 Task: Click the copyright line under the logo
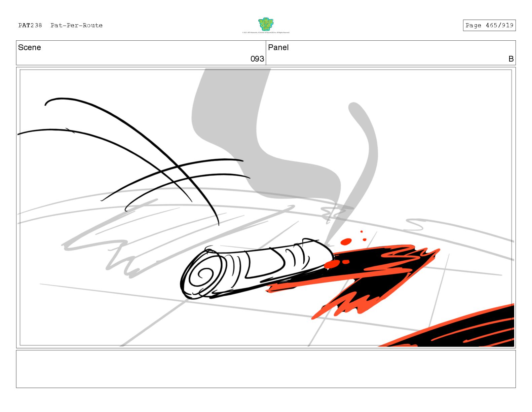(x=266, y=33)
